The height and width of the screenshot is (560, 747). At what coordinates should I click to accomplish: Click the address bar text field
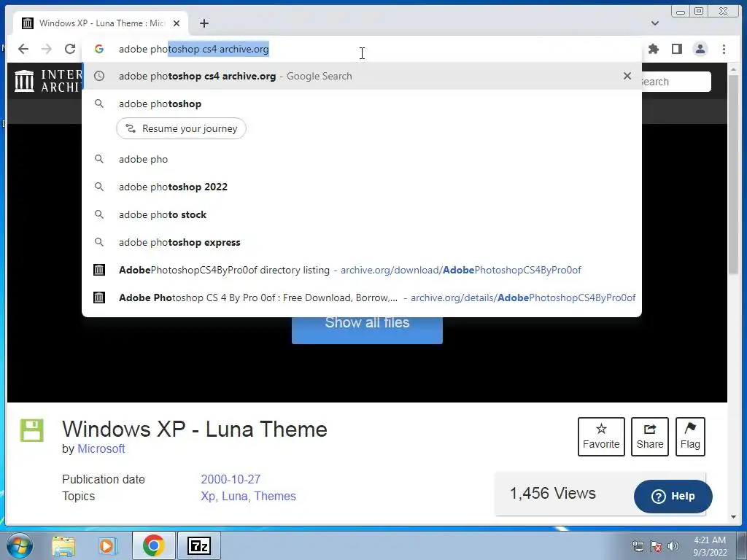(x=362, y=49)
